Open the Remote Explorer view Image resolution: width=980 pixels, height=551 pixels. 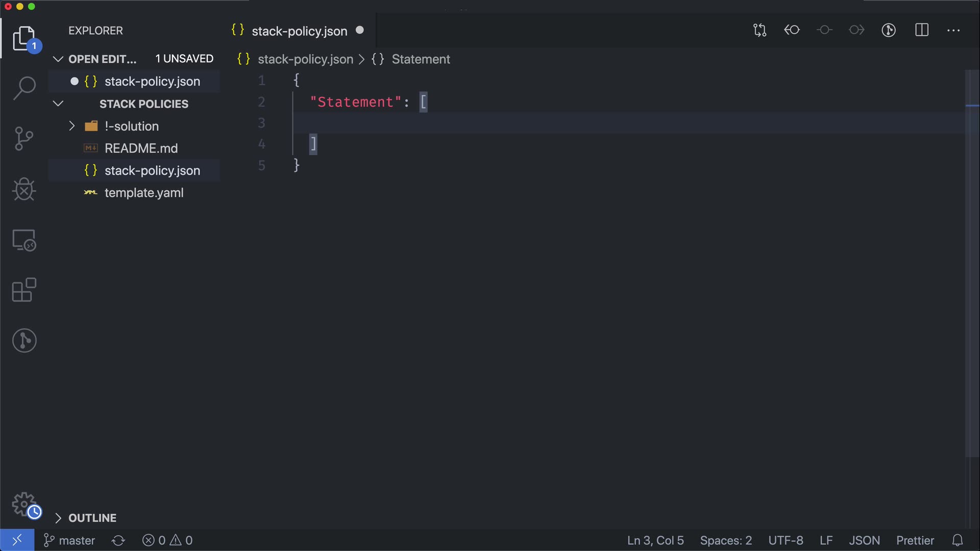click(x=24, y=240)
